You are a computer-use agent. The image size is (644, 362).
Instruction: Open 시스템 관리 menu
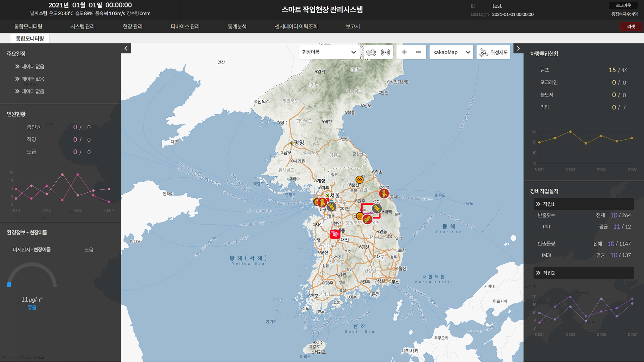(x=83, y=26)
